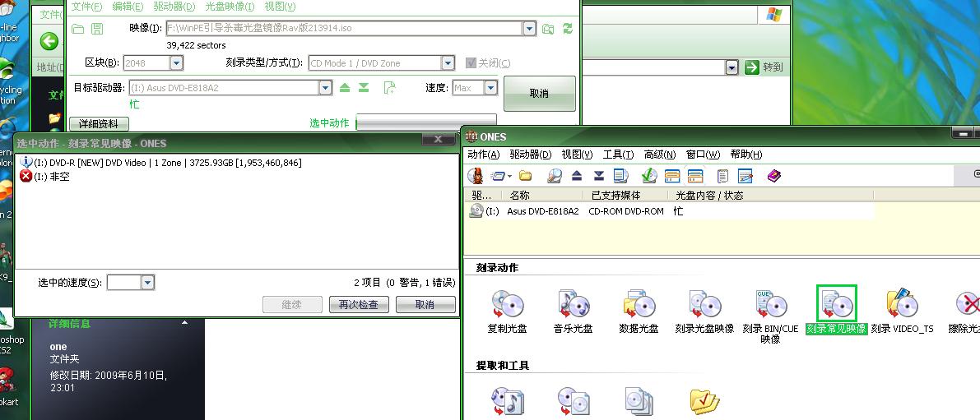The image size is (980, 420).
Task: Open the 速度 Max dropdown
Action: click(x=490, y=88)
